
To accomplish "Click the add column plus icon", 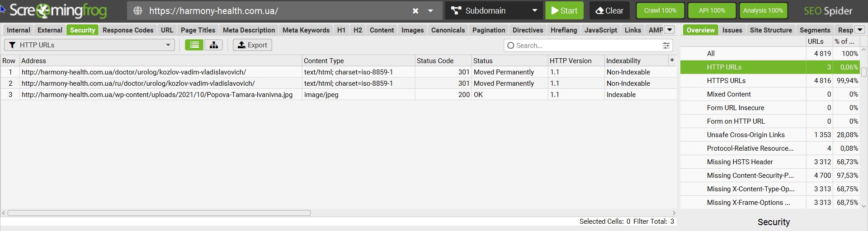I will [672, 60].
